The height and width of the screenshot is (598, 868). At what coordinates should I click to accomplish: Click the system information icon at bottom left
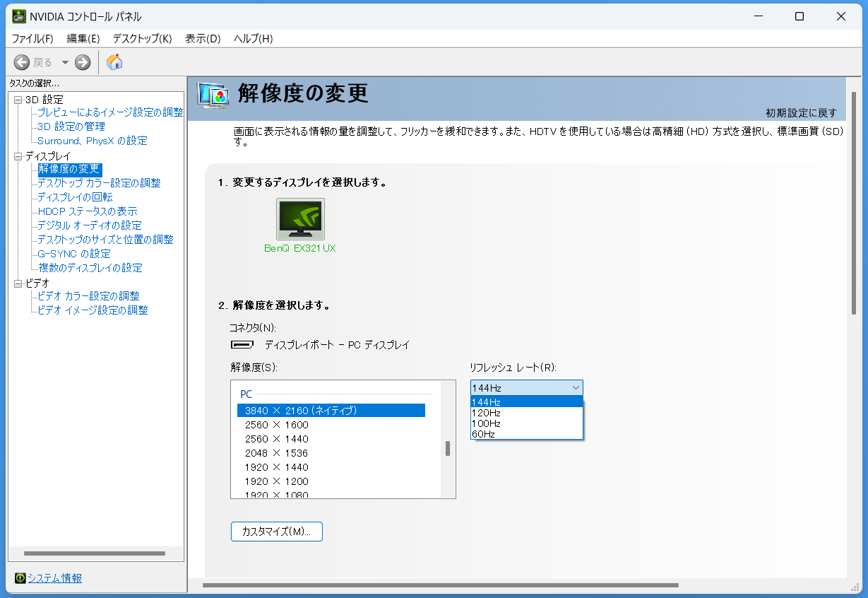(20, 578)
